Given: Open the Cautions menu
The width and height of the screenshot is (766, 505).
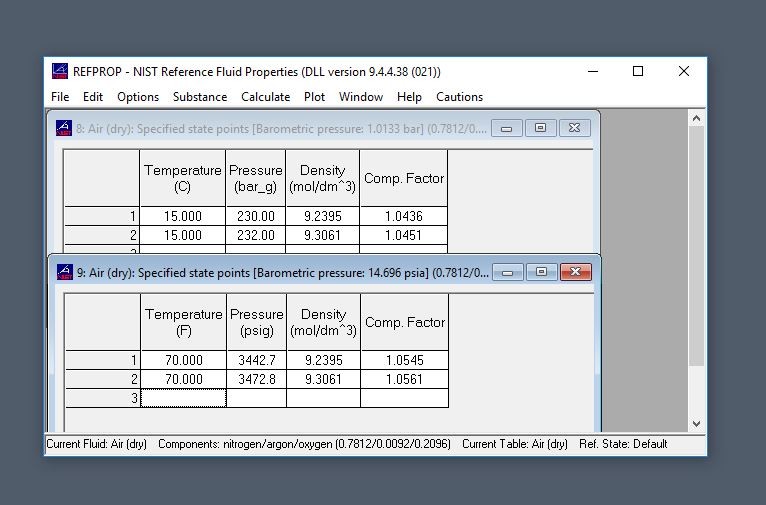Looking at the screenshot, I should (x=459, y=97).
